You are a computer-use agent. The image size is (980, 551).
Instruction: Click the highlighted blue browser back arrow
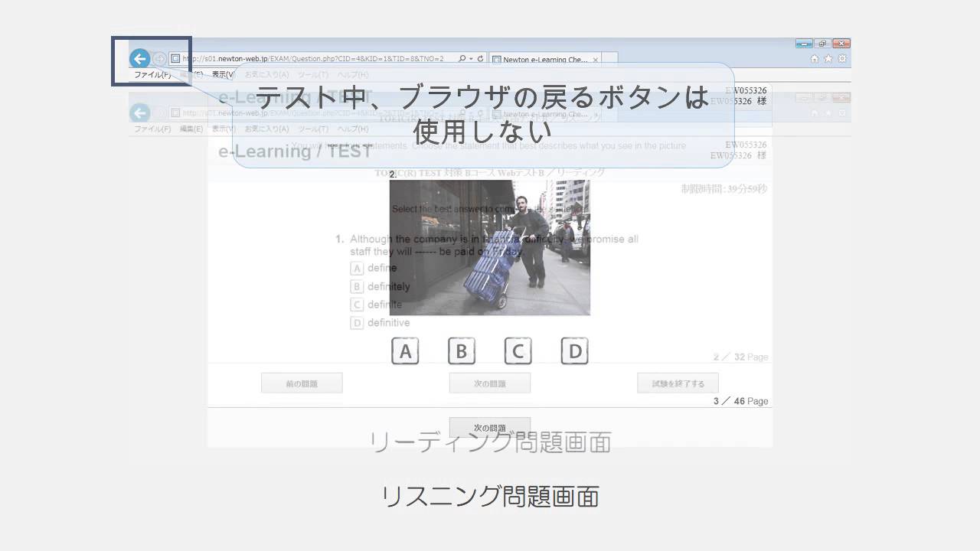tap(139, 58)
